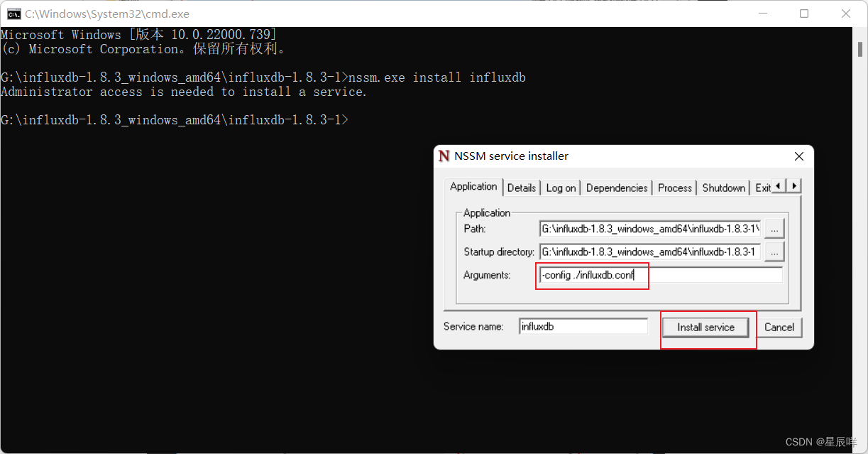Click the Service name field

[583, 327]
